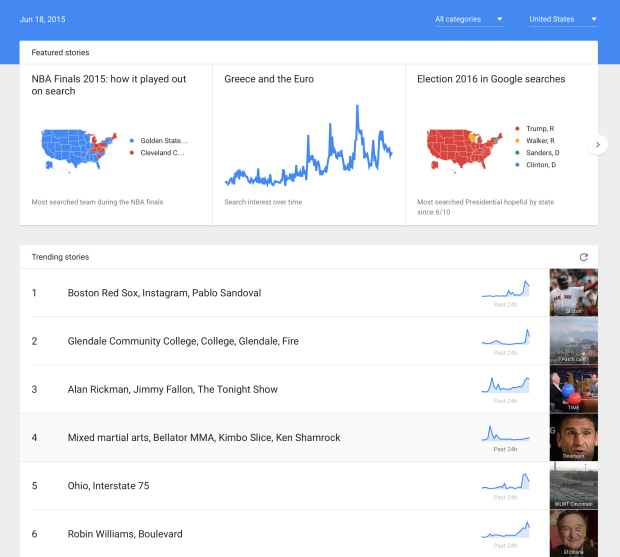Viewport: 620px width, 557px height.
Task: Show next featured stories with the arrow
Action: 597,145
